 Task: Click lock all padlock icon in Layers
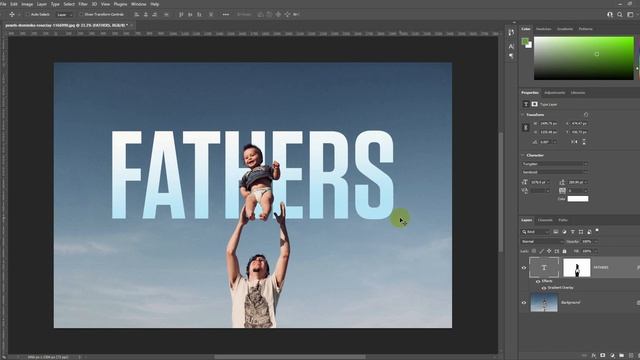click(564, 251)
